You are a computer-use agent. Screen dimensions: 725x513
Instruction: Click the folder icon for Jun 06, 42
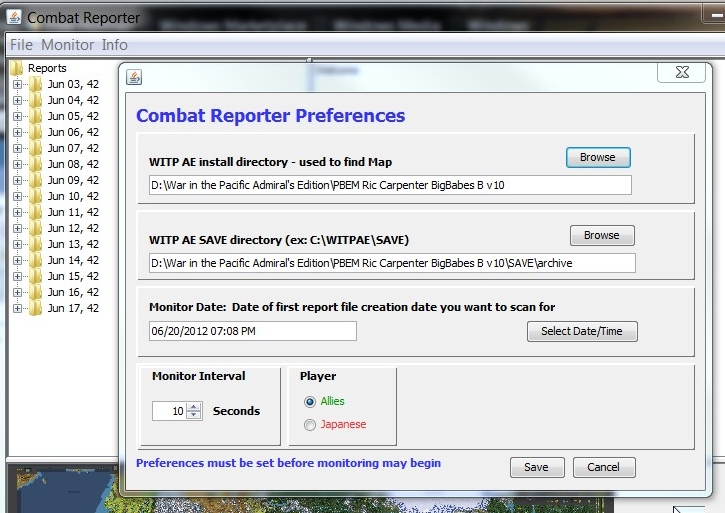click(36, 132)
